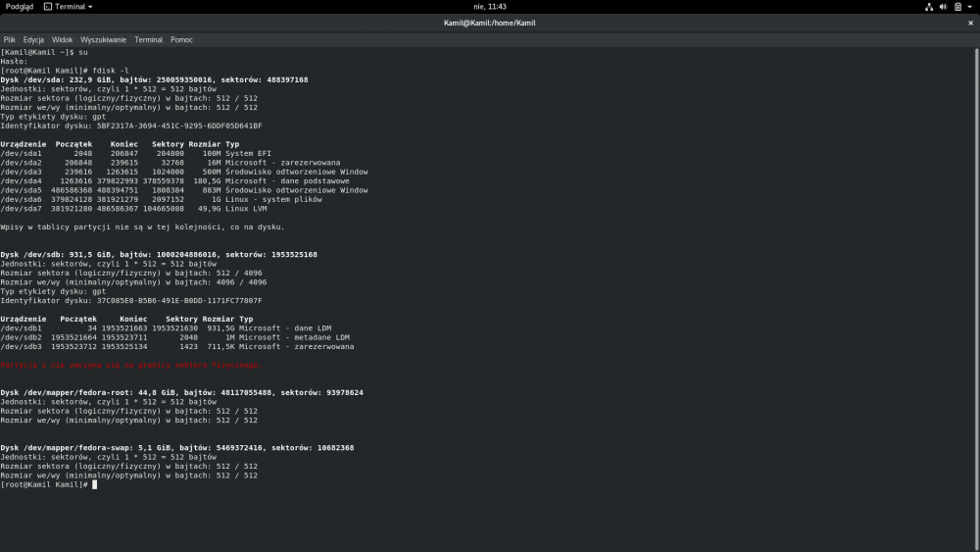Click the Wpisy w tablicy partycji message

pyautogui.click(x=142, y=226)
